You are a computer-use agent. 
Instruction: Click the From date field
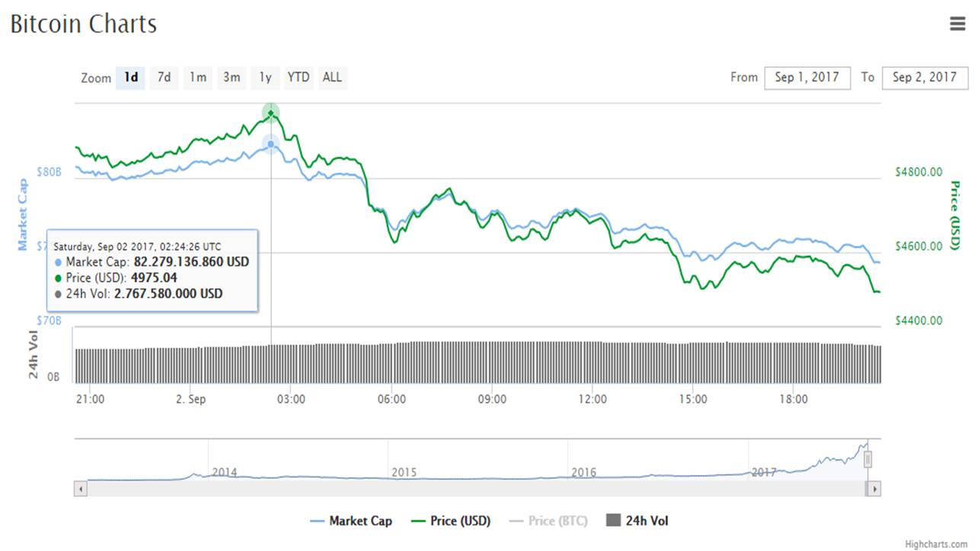click(807, 78)
